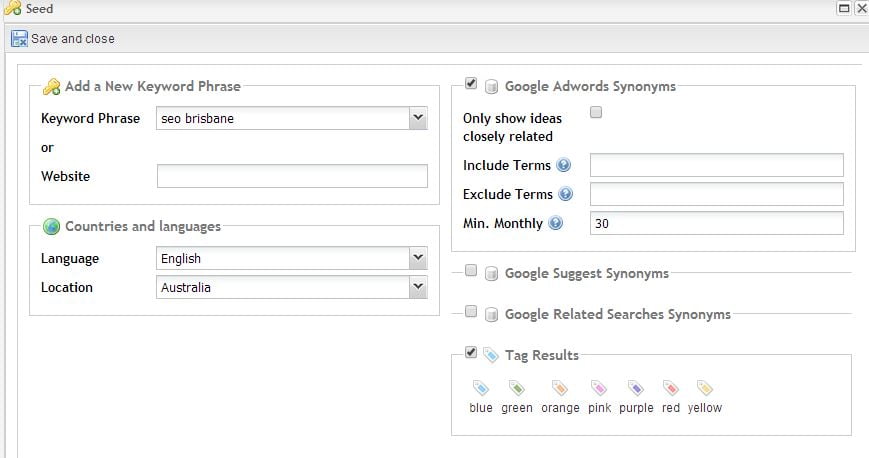Uncheck the Tag Results checkbox
The image size is (869, 458).
click(x=471, y=352)
